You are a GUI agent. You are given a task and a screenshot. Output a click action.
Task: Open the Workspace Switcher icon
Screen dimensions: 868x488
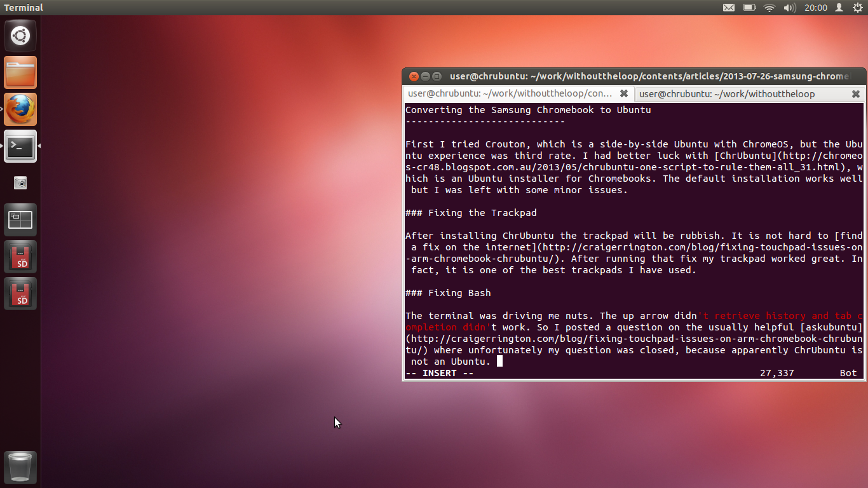20,220
